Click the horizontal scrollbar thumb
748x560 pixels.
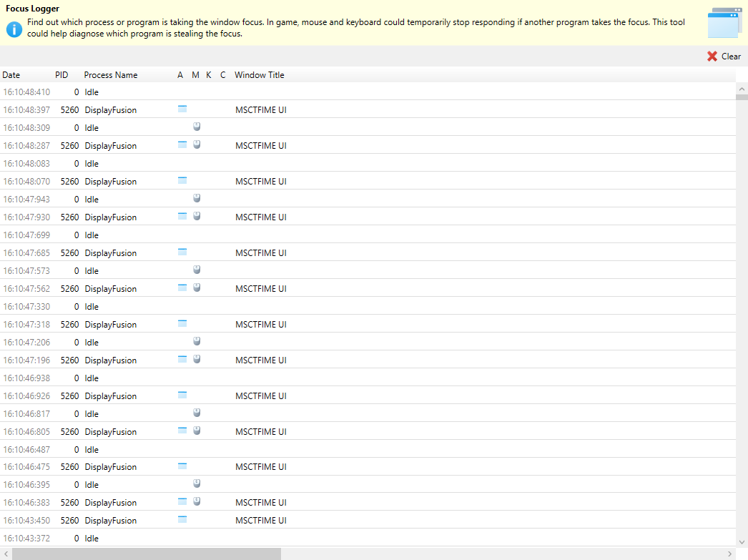click(x=147, y=554)
